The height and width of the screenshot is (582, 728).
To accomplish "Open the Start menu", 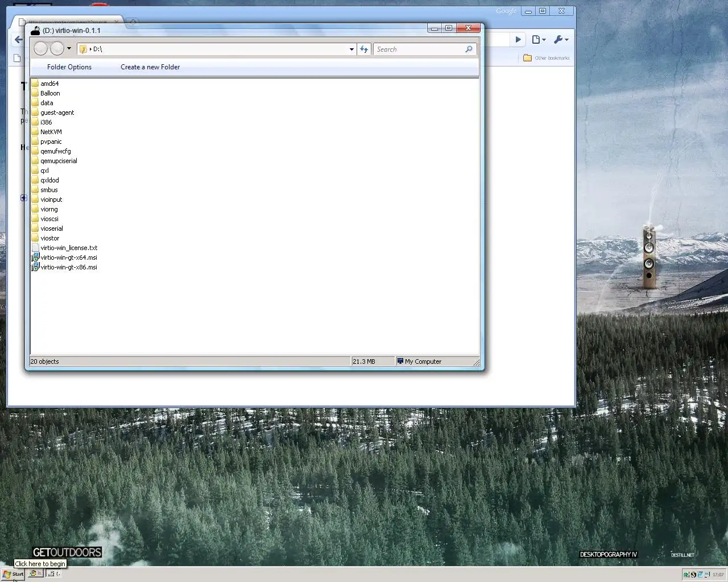I will [13, 574].
